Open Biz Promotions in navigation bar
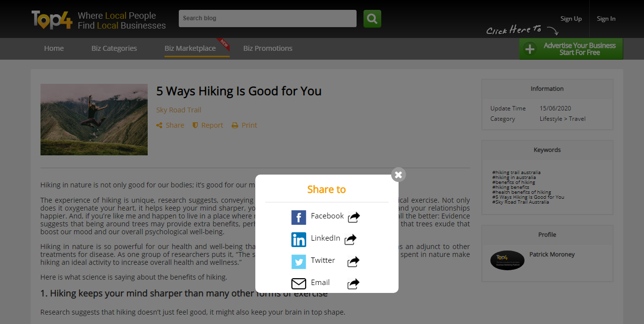The width and height of the screenshot is (644, 324). (x=268, y=48)
